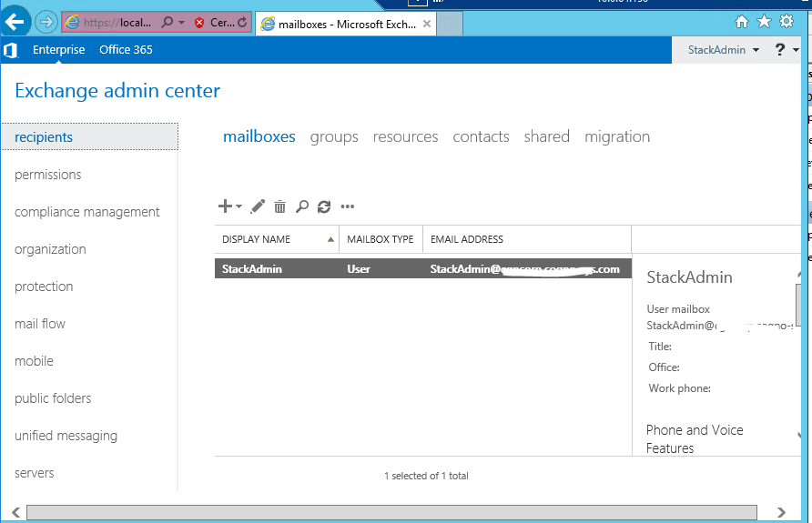
Task: Click the refresh icon in mailbox toolbar
Action: point(324,206)
